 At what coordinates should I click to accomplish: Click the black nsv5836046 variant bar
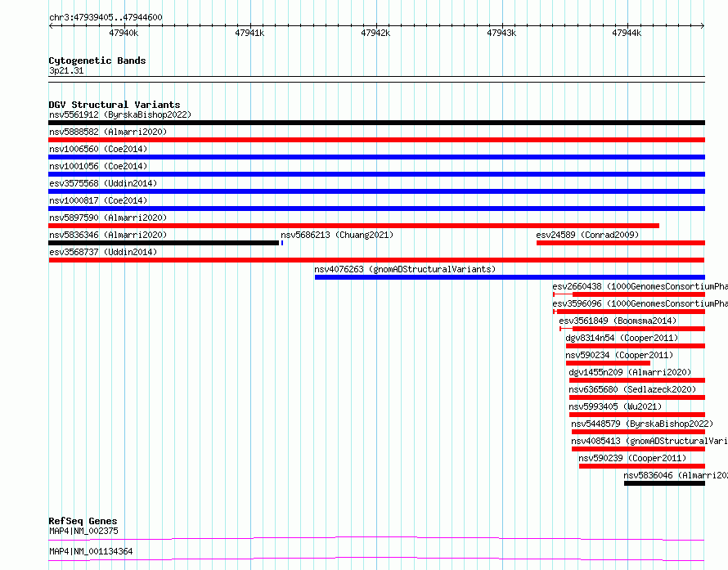(x=664, y=483)
